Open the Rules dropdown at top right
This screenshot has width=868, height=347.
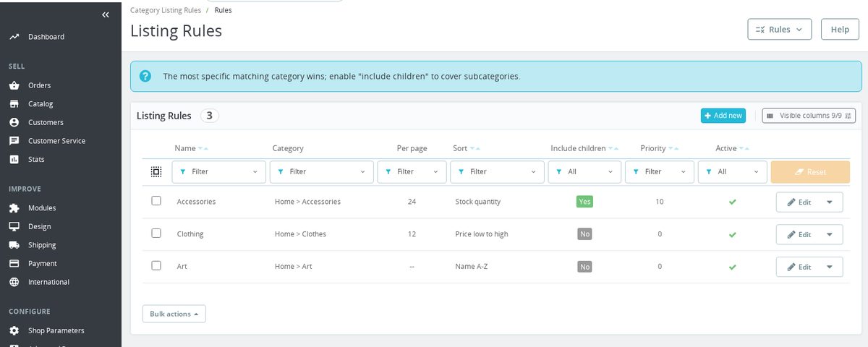780,30
